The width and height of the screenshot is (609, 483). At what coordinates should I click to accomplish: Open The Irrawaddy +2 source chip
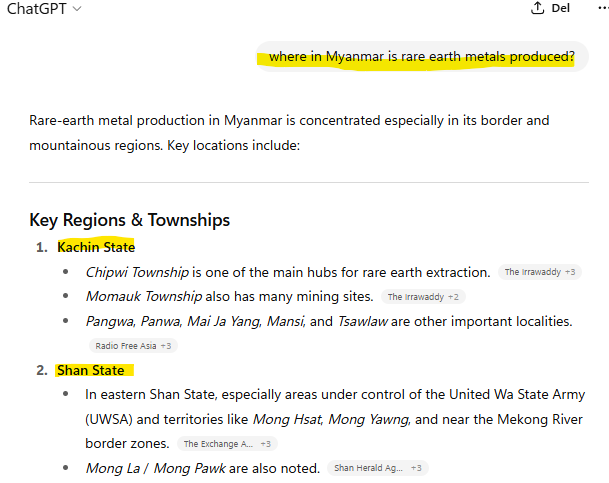[423, 297]
